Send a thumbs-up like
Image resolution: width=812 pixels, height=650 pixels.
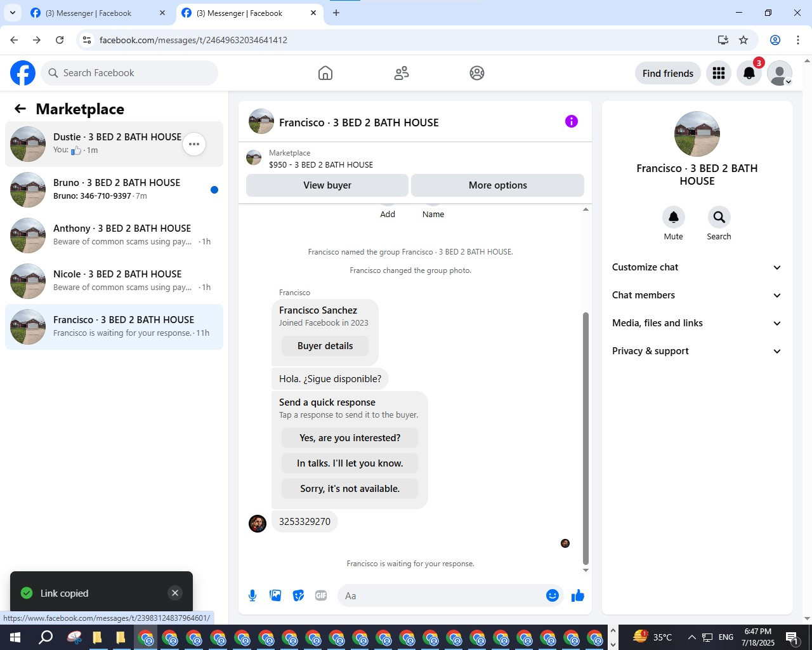click(x=578, y=595)
